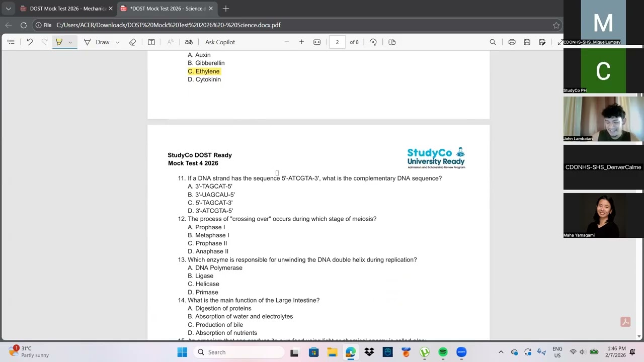Open the Translate tool
644x362 pixels.
pyautogui.click(x=189, y=42)
